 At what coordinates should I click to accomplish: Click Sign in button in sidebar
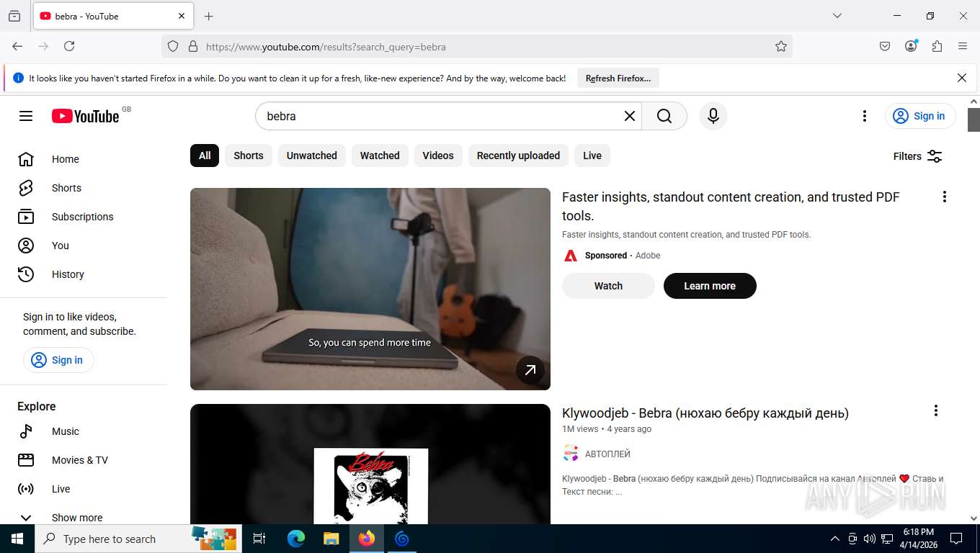click(x=58, y=360)
